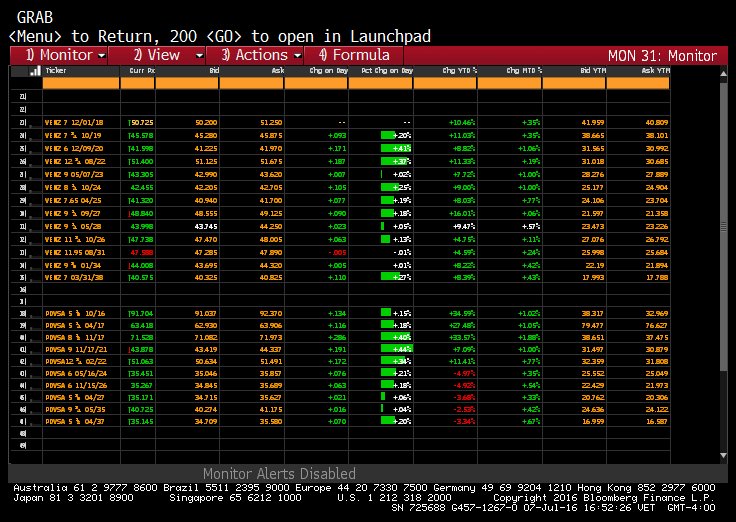This screenshot has height=522, width=736.
Task: Open the View dropdown menu
Action: coord(157,55)
